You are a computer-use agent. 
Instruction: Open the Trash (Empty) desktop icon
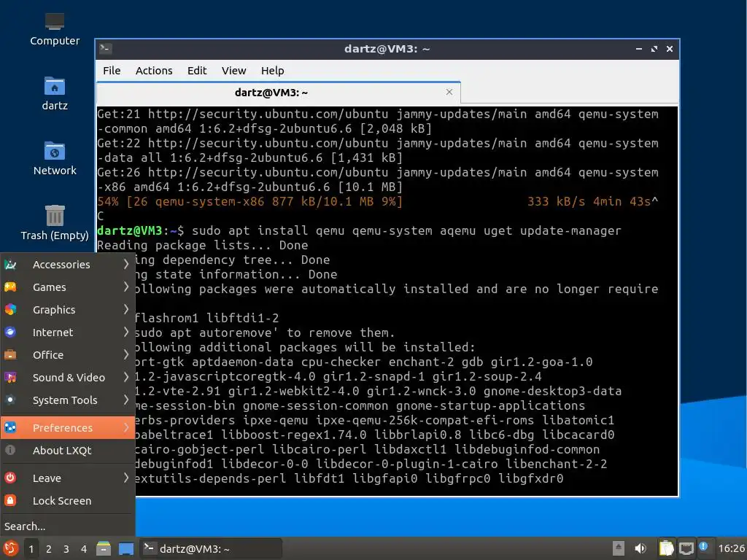point(54,223)
